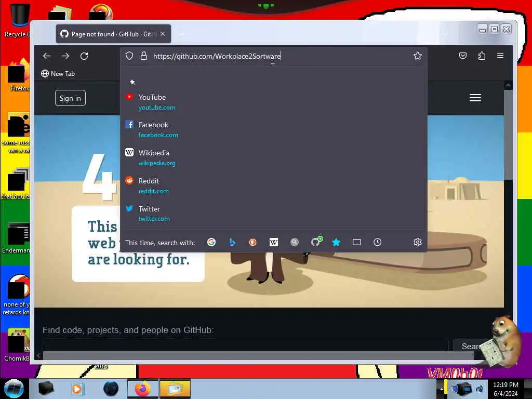Open Firefox application menu
The image size is (532, 399).
click(500, 56)
